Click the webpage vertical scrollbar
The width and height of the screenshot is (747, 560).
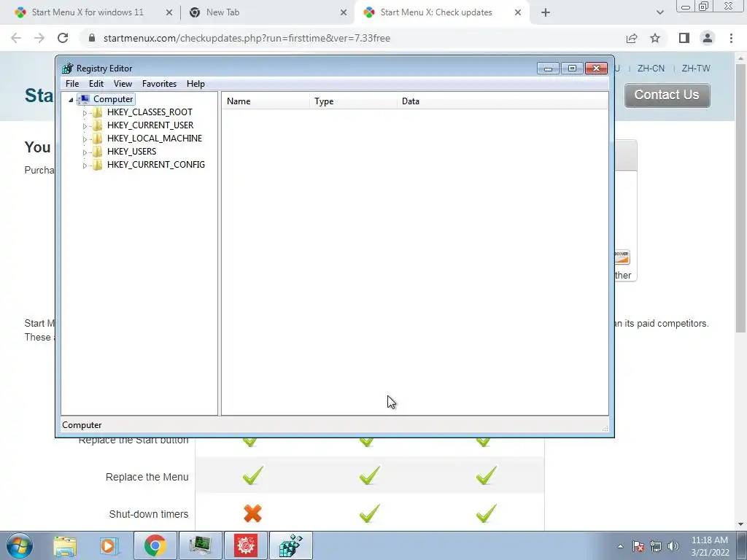(x=740, y=198)
